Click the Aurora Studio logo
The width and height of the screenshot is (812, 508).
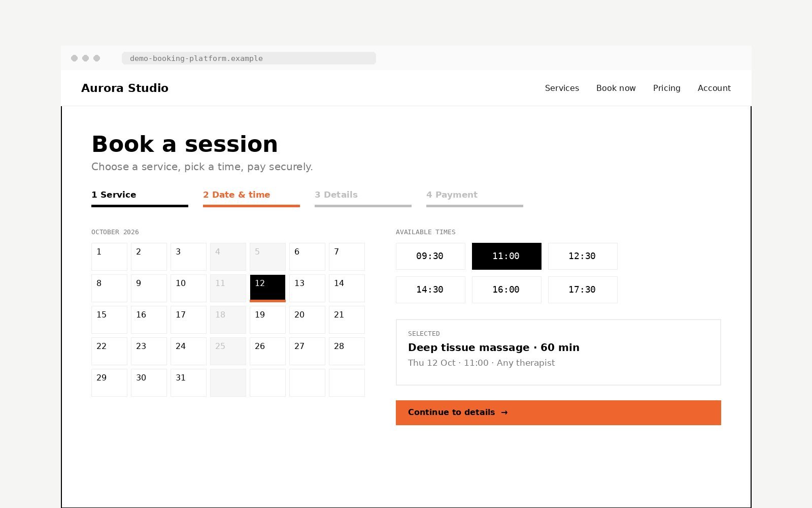coord(125,88)
